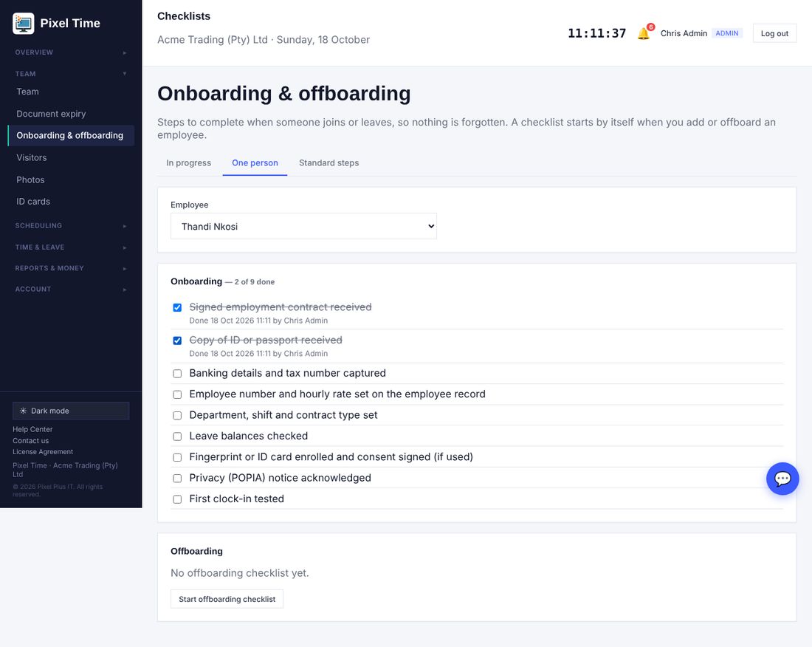The image size is (812, 647).
Task: Check Fingerprint or ID card enrolled
Action: tap(177, 457)
